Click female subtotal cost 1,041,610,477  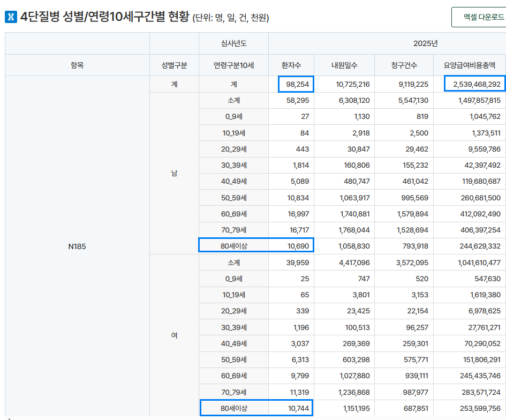(x=470, y=262)
